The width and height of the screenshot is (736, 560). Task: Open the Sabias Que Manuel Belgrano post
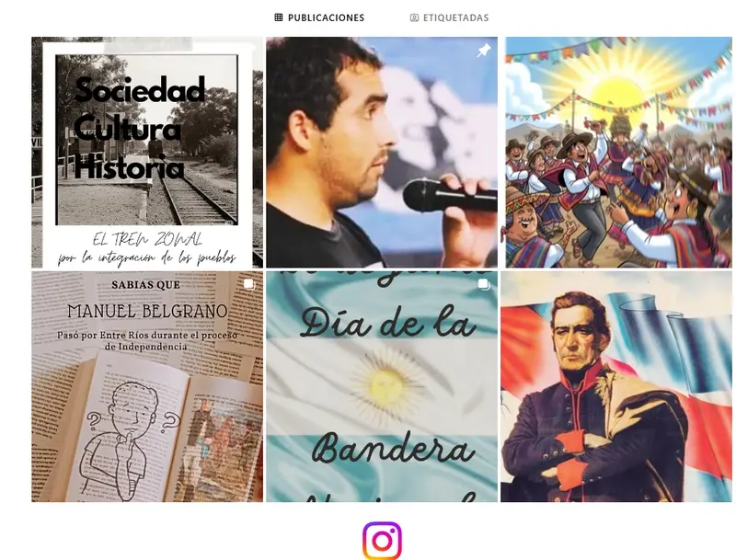(147, 386)
